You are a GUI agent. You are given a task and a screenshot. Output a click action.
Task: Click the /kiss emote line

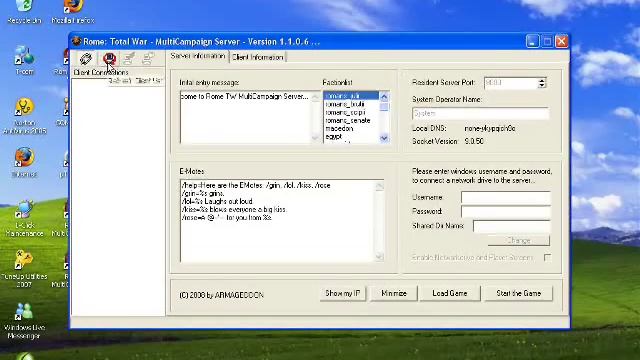pyautogui.click(x=234, y=209)
